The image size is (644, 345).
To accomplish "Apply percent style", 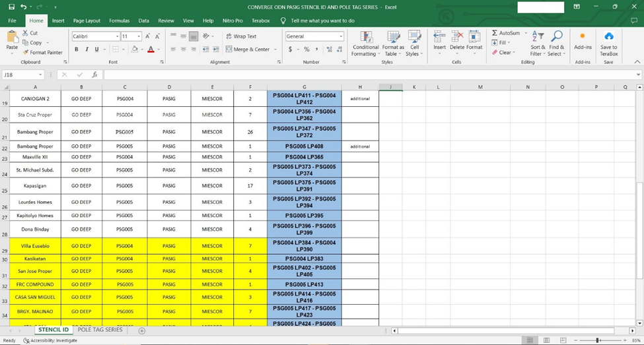I will coord(306,49).
